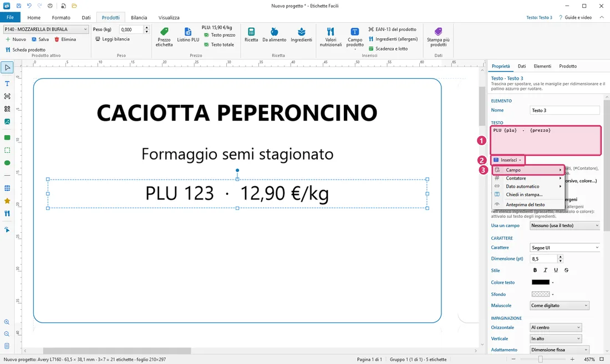This screenshot has width=610, height=364.
Task: Select the barcode tool in left toolbar
Action: pyautogui.click(x=7, y=96)
